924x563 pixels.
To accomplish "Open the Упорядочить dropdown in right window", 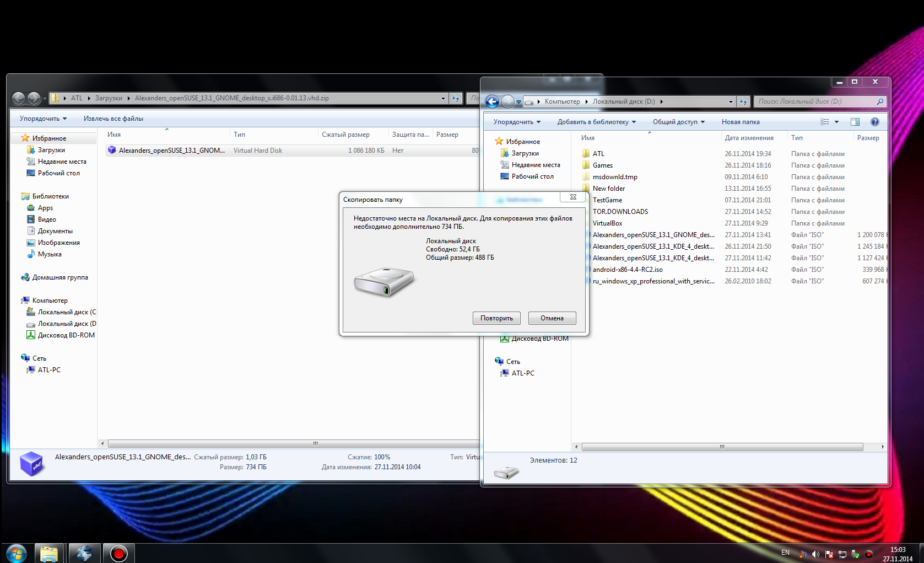I will pos(516,122).
